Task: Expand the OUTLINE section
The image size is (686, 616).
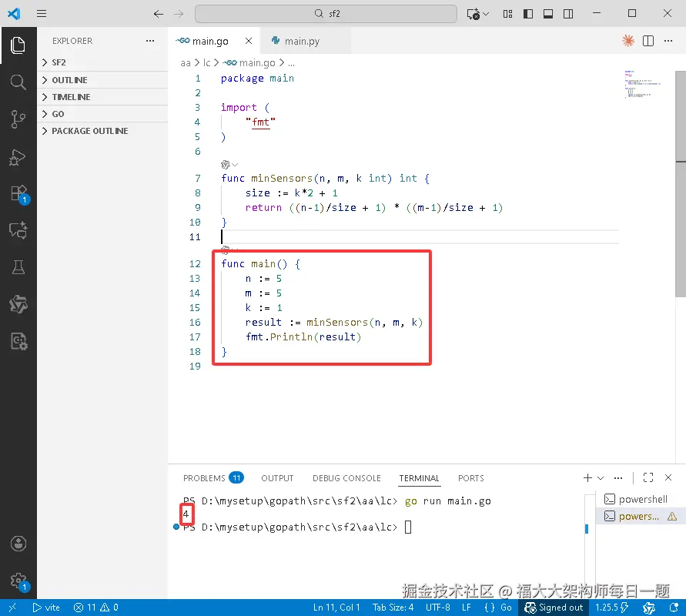Action: (102, 80)
